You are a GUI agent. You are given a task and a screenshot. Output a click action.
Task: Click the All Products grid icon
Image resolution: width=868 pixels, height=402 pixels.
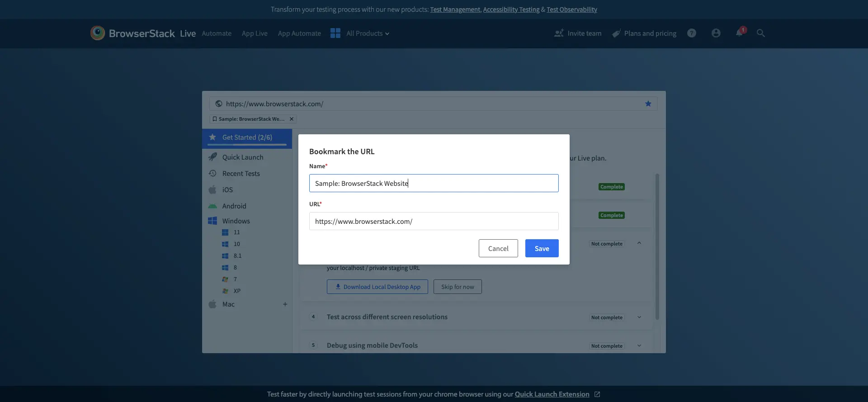[x=335, y=33]
